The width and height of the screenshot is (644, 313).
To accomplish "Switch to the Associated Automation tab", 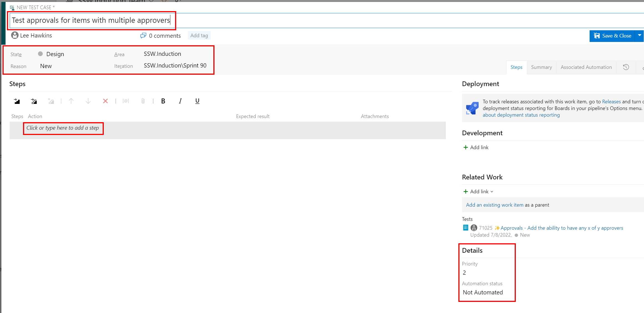I will pos(586,67).
